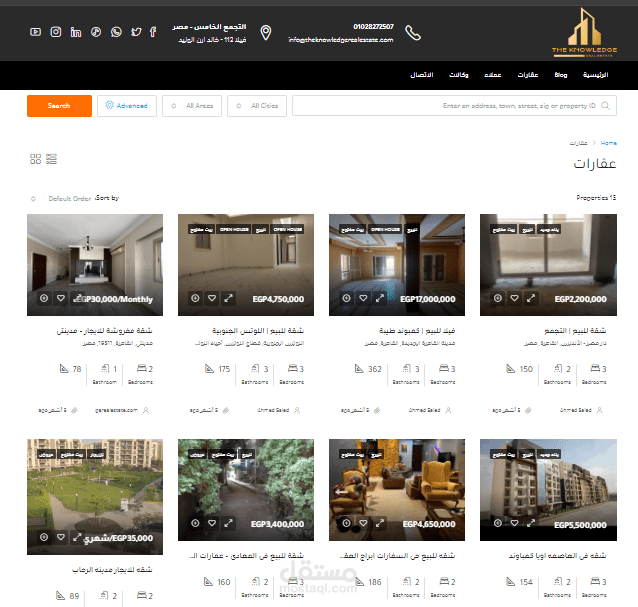Add EGP35,000 monthly listing to compare
This screenshot has height=607, width=638.
pyautogui.click(x=44, y=537)
